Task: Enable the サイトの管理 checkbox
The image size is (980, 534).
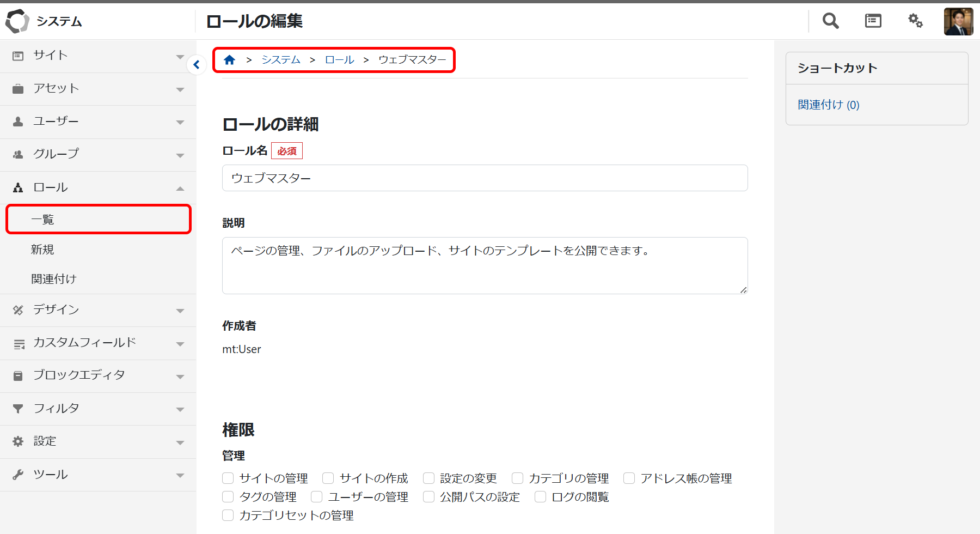Action: click(x=228, y=478)
